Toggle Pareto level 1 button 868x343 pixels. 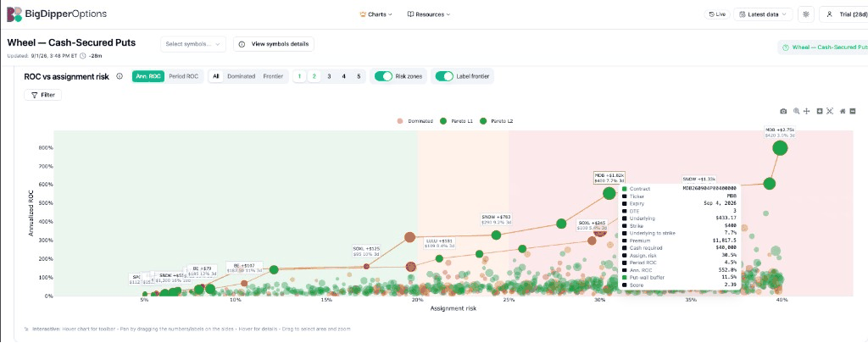[x=299, y=76]
